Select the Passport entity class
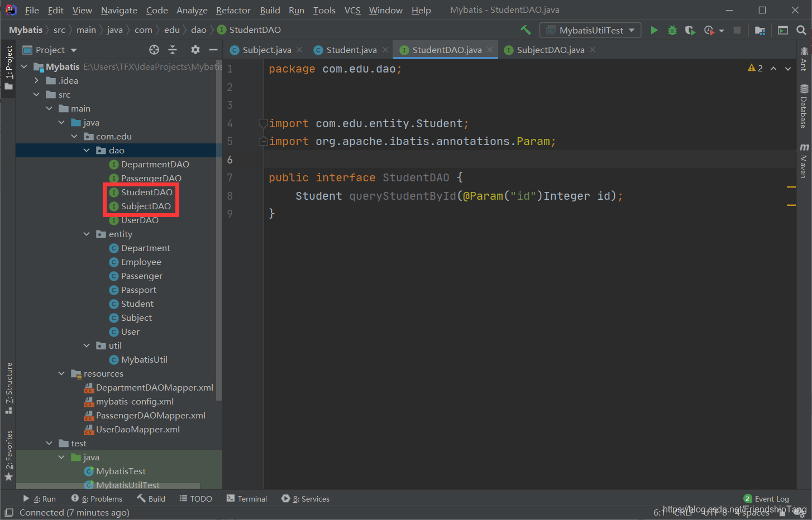 (x=138, y=290)
